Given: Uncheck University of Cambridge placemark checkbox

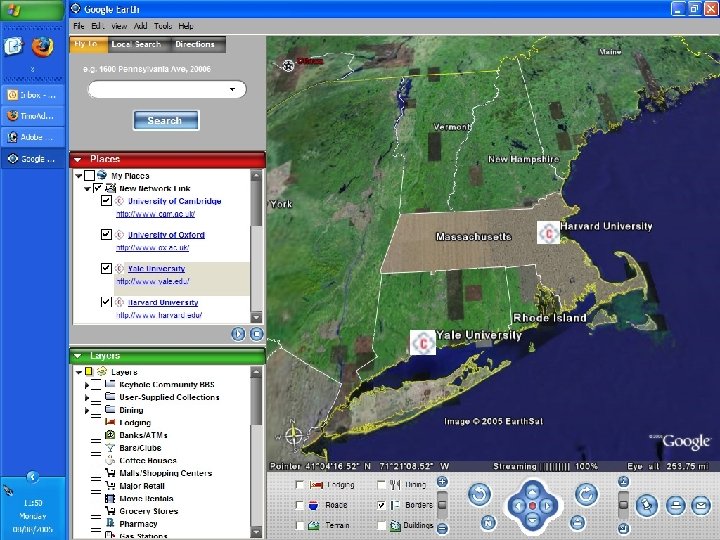Looking at the screenshot, I should coord(106,201).
